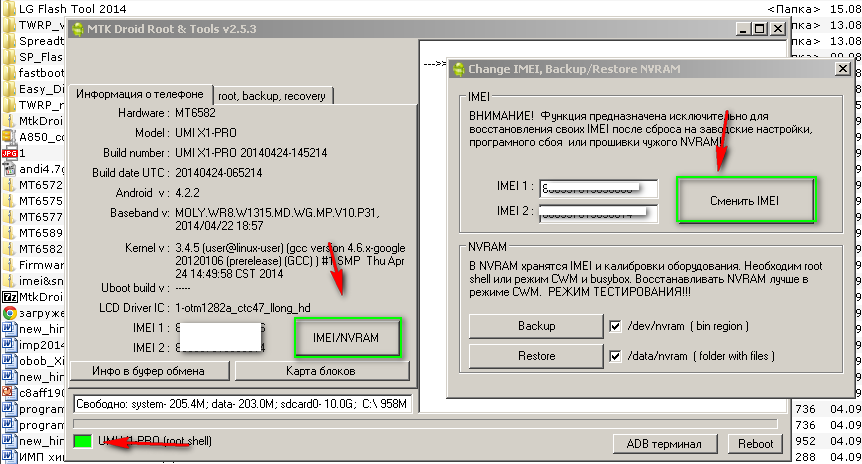862x464 pixels.
Task: Select the MT6575 folder icon
Action: tap(9, 201)
